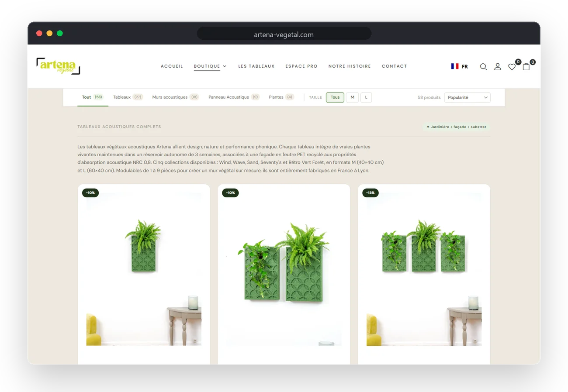568x392 pixels.
Task: Select the Tout (58) category tab
Action: coord(93,97)
